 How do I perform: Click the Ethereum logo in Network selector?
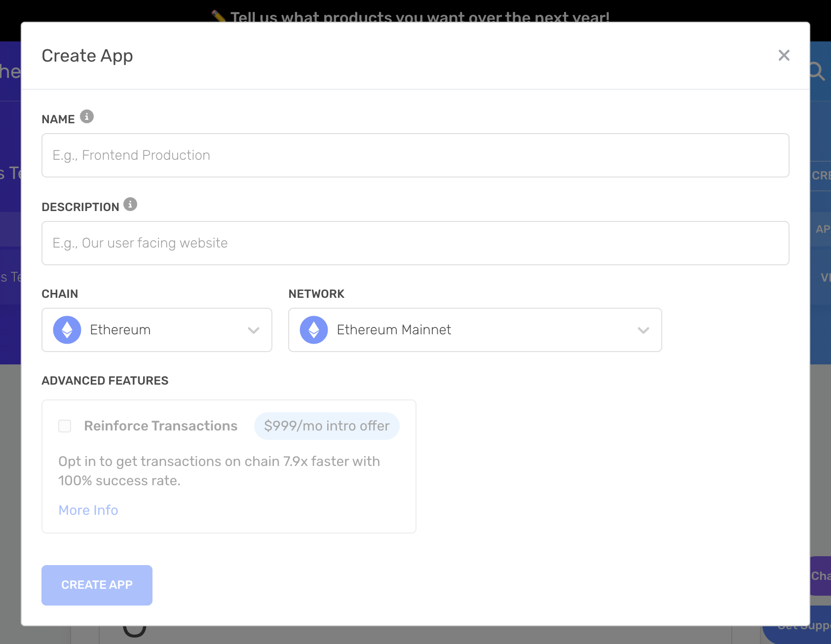pos(314,330)
